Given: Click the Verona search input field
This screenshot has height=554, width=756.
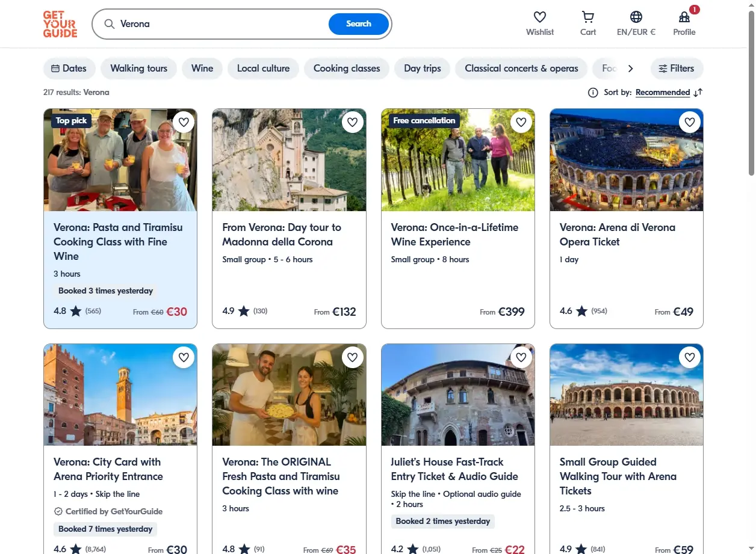Looking at the screenshot, I should point(222,24).
